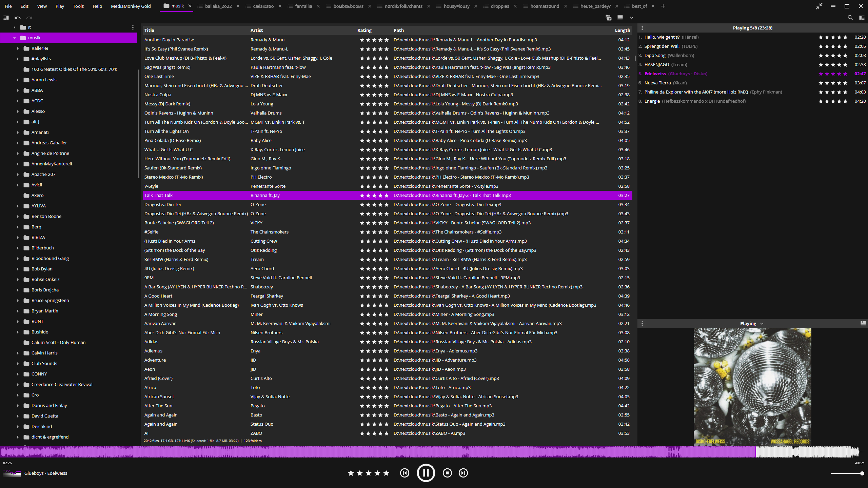Click the Disko-Edelweiss album art
The image size is (868, 488).
coord(752,387)
